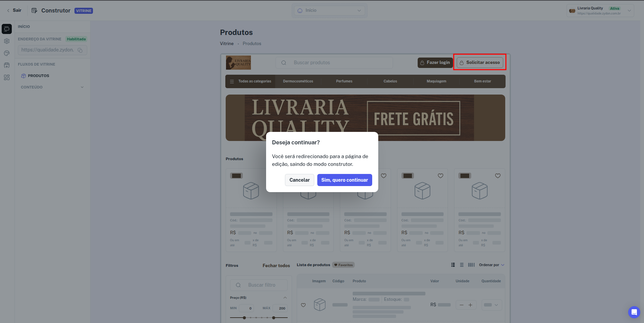Click the Valor column header
Viewport: 644px width, 323px height.
434,281
